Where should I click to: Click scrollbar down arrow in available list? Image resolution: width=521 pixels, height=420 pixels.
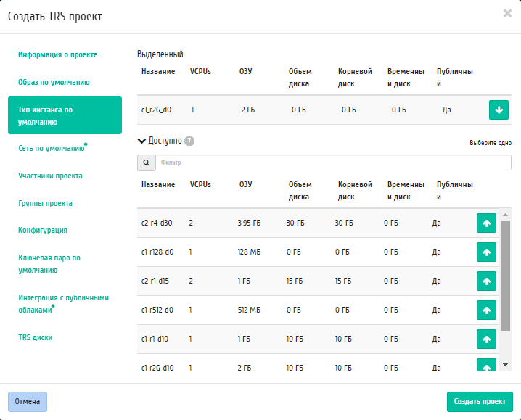505,365
